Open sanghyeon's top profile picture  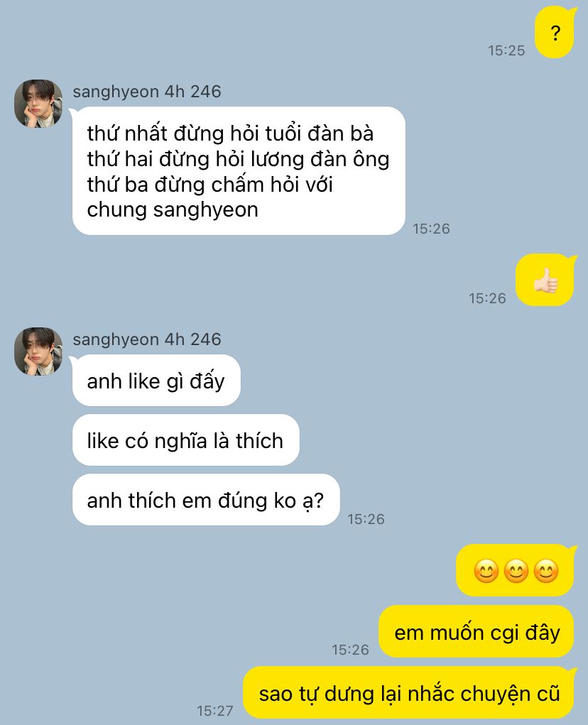coord(38,103)
